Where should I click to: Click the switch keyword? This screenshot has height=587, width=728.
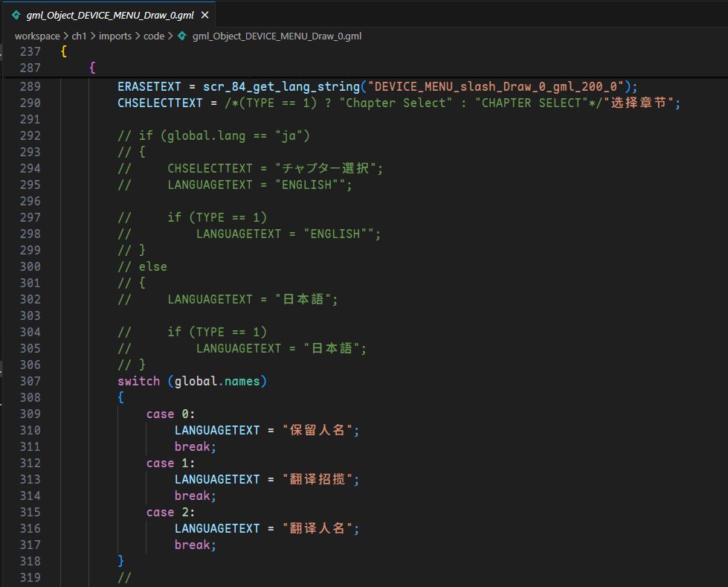click(x=138, y=381)
